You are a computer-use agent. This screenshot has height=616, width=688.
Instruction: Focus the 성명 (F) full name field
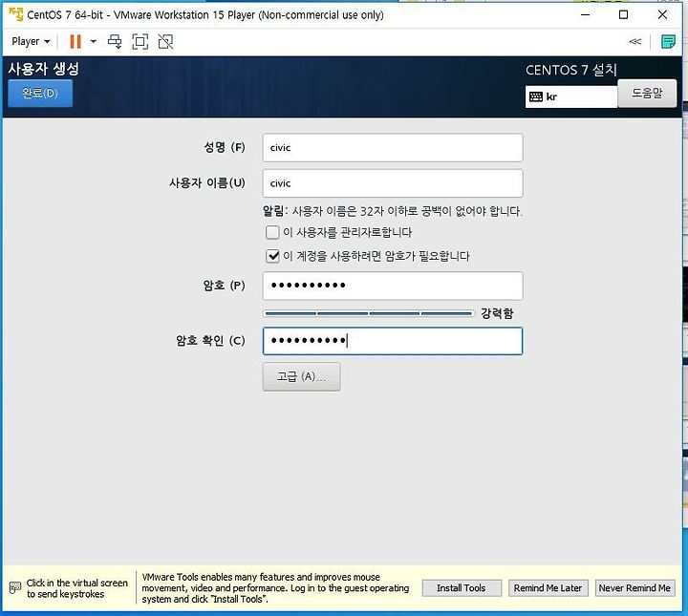pyautogui.click(x=393, y=148)
